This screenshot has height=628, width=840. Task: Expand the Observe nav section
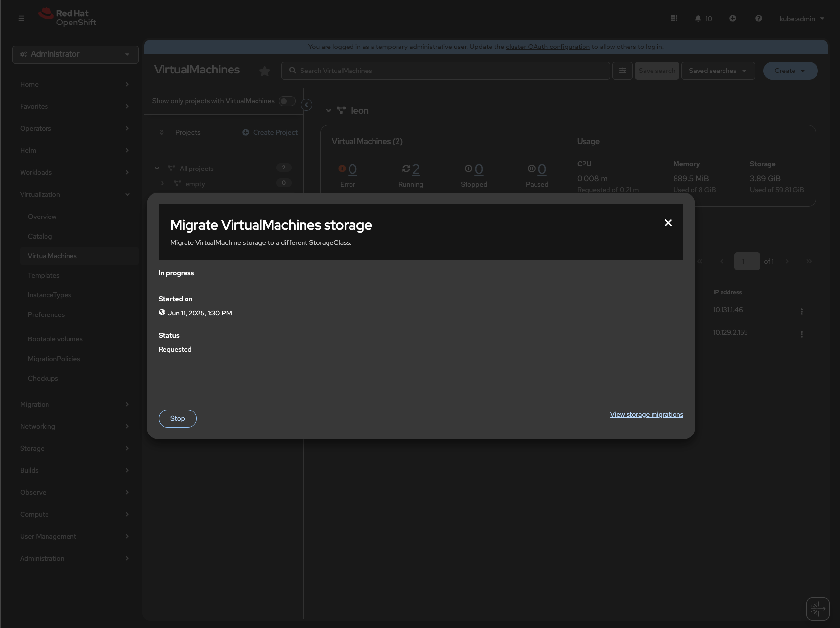click(x=75, y=492)
